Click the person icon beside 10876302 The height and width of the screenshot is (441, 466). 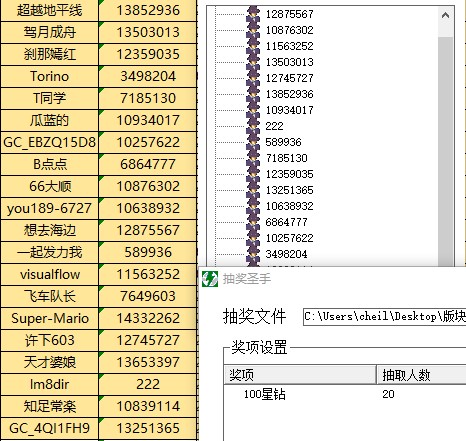(253, 30)
